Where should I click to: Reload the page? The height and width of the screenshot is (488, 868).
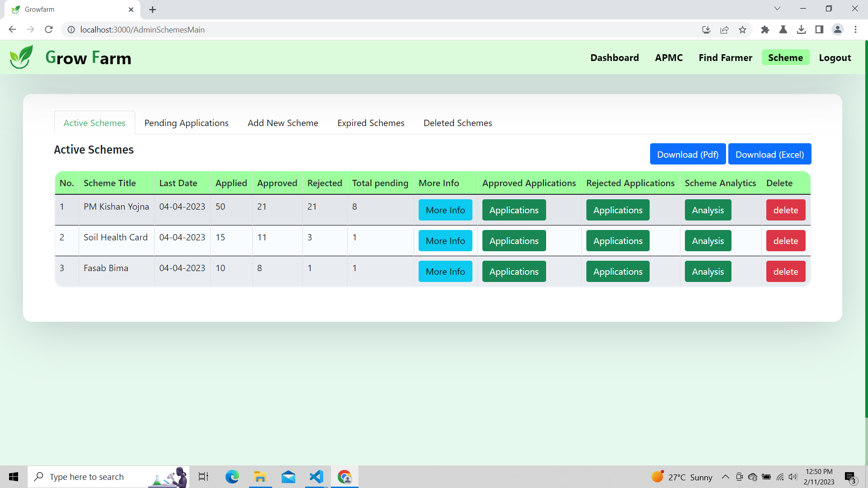click(49, 30)
